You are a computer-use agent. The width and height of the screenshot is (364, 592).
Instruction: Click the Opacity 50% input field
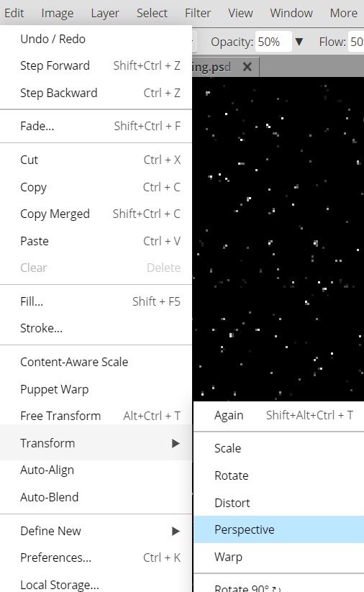tap(273, 42)
